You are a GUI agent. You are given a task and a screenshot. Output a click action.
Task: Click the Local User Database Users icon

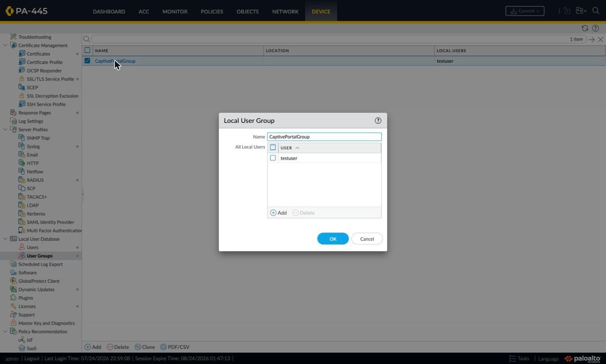pyautogui.click(x=22, y=247)
